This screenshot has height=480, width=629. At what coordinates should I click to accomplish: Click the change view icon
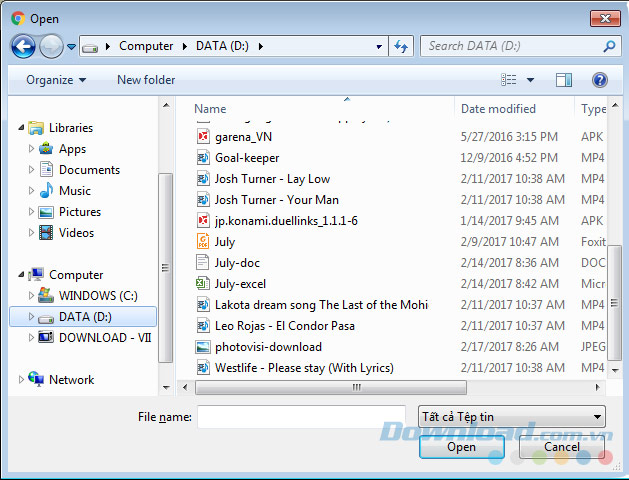[510, 80]
